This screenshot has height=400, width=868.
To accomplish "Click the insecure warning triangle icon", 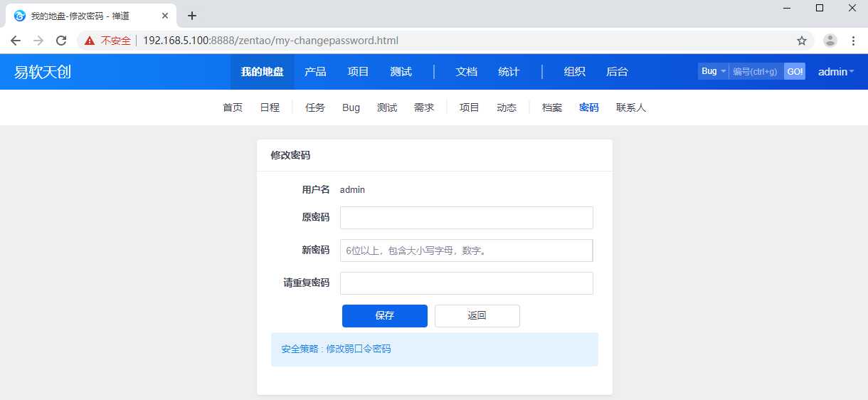I will click(x=90, y=41).
